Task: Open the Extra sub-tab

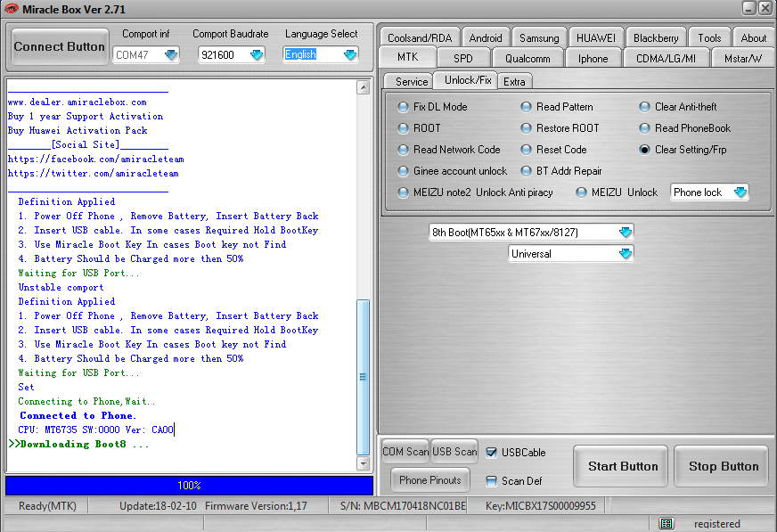Action: 514,82
